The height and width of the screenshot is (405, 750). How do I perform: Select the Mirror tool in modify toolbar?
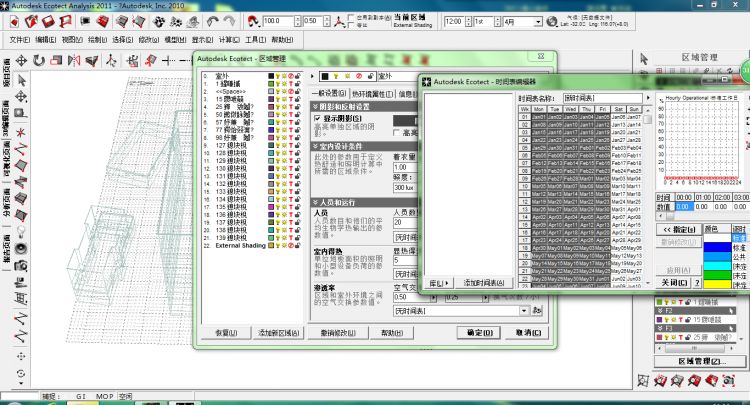point(74,61)
